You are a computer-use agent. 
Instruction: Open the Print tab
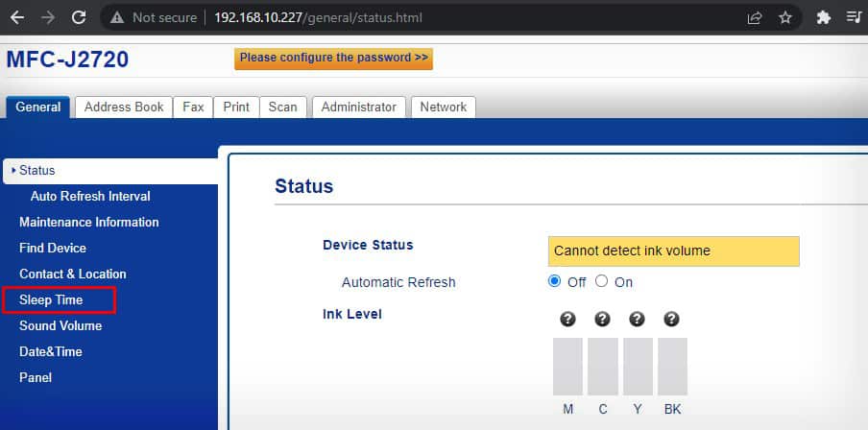236,107
